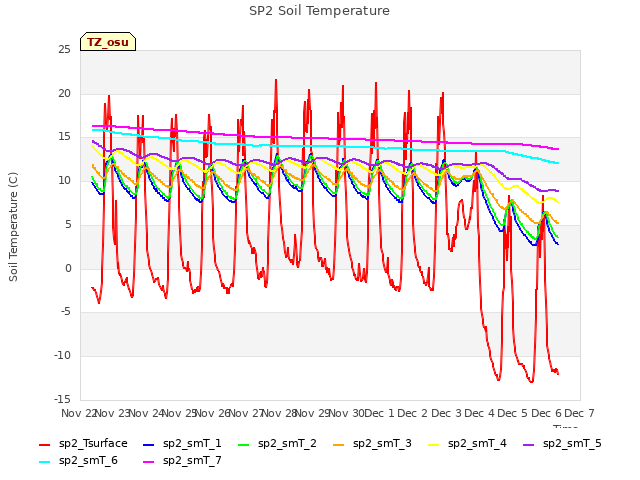Click the blue sp2_smT_1 legend color marker
The height and width of the screenshot is (480, 640).
click(x=149, y=444)
